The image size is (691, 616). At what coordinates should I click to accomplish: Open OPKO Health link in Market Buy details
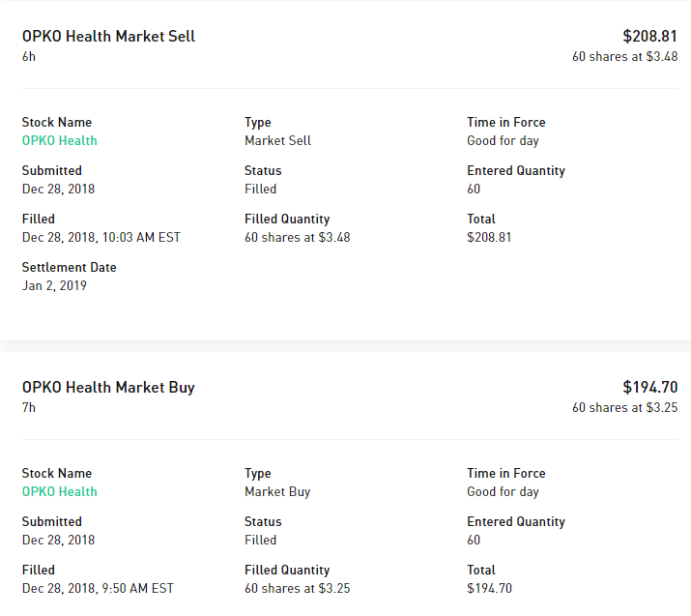[60, 492]
